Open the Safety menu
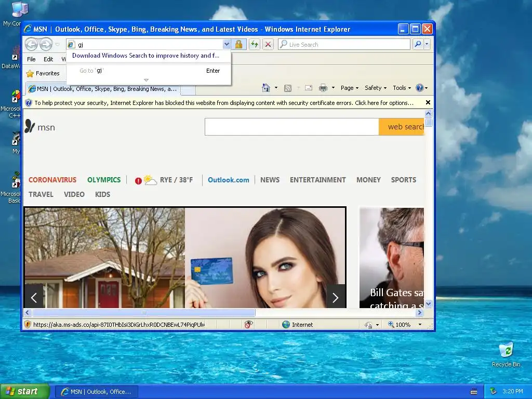532x399 pixels. tap(375, 88)
